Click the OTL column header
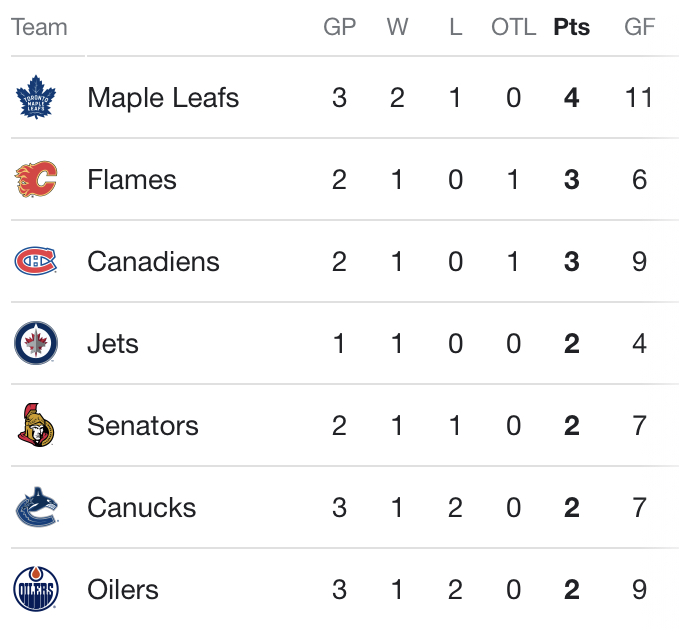The image size is (679, 634). click(514, 27)
